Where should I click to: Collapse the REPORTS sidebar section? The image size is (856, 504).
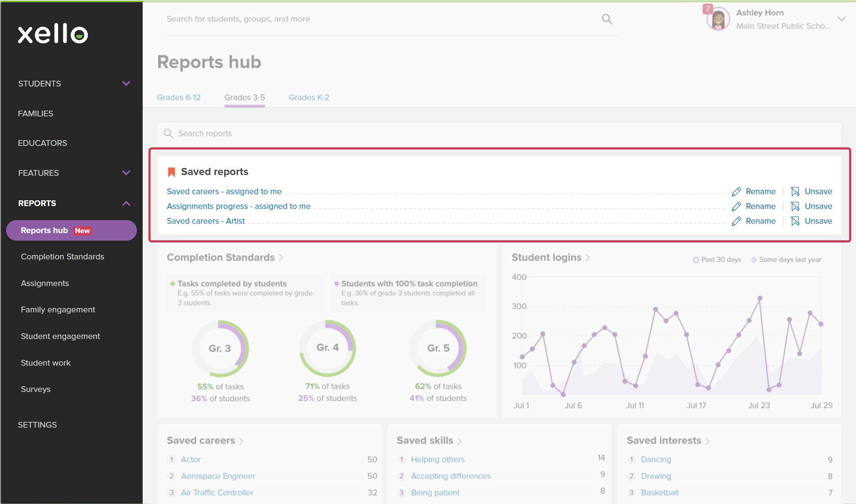coord(126,204)
